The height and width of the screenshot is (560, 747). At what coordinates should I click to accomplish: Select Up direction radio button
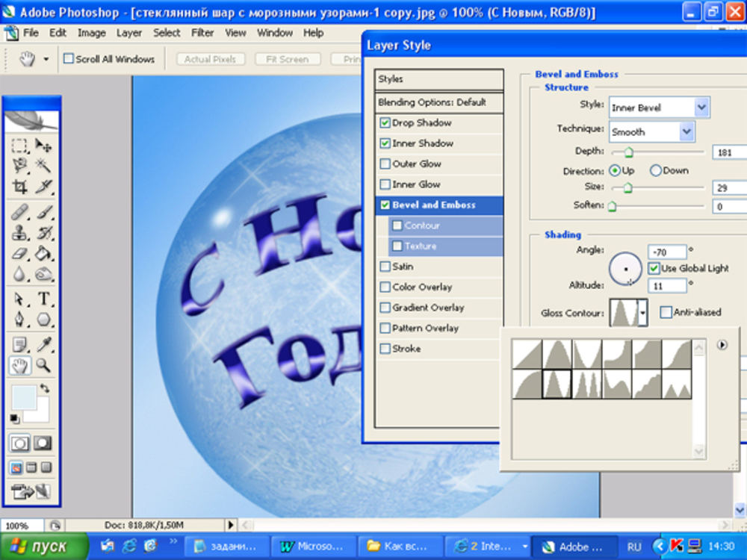[615, 170]
